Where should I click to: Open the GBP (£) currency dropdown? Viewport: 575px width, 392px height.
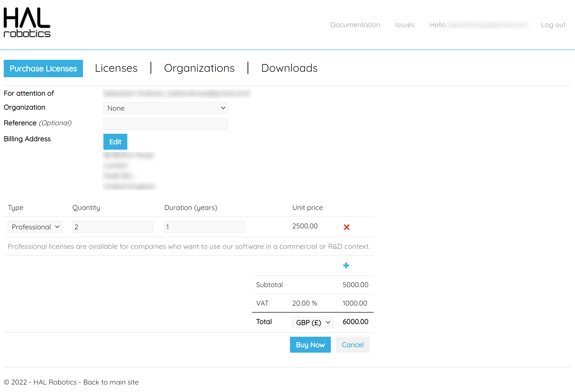312,322
